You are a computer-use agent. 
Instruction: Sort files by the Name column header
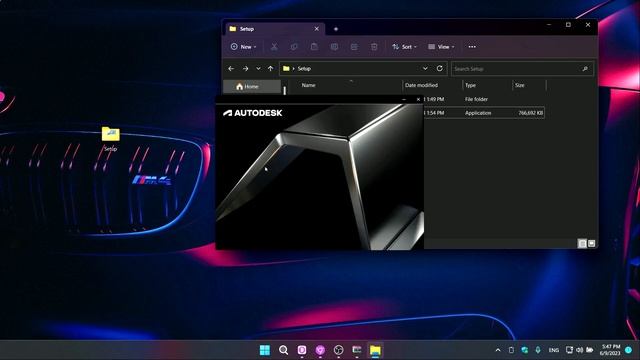(x=309, y=85)
